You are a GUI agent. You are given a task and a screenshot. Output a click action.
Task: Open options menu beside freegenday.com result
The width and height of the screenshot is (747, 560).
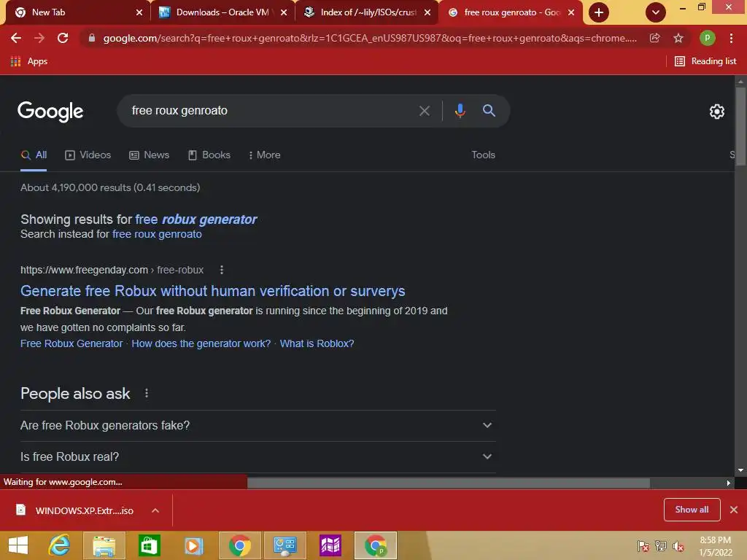point(222,270)
